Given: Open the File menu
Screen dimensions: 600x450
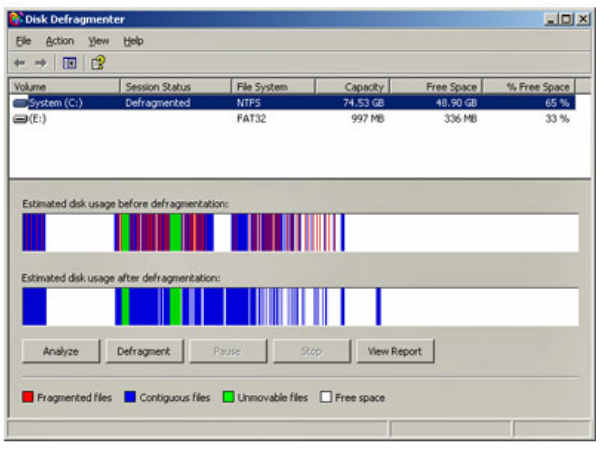Looking at the screenshot, I should click(23, 41).
